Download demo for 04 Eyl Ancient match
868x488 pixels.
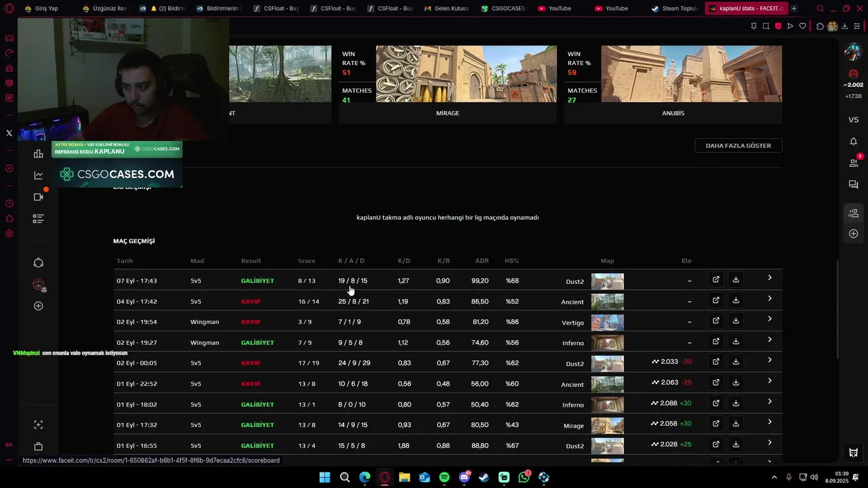pos(736,300)
